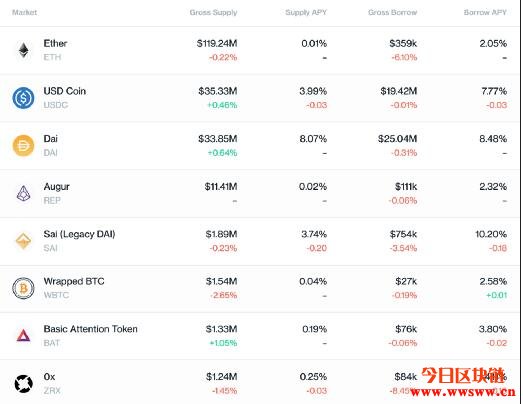Screen dimensions: 523x404
Task: Click the Basic Attention Token triangle icon
Action: click(x=23, y=336)
